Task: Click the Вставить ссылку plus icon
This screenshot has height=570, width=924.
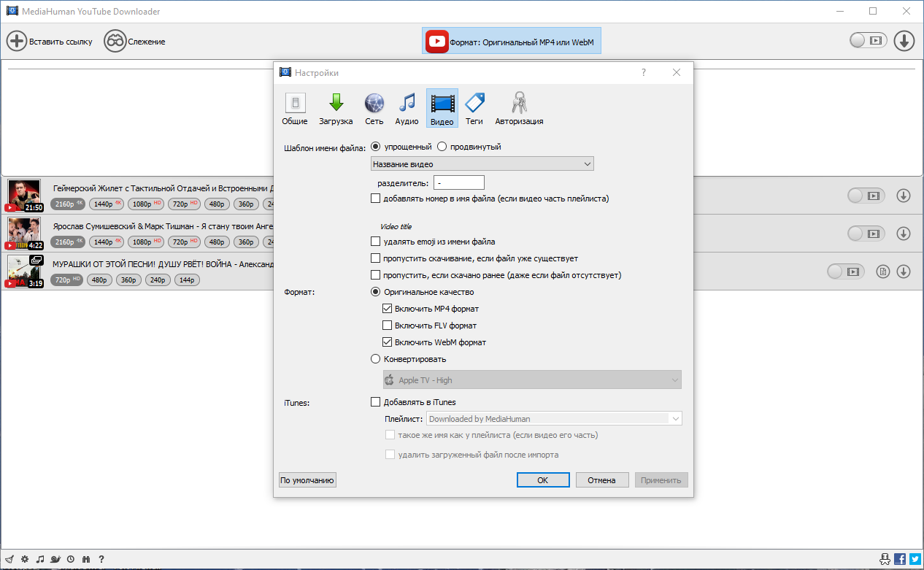Action: pos(17,42)
